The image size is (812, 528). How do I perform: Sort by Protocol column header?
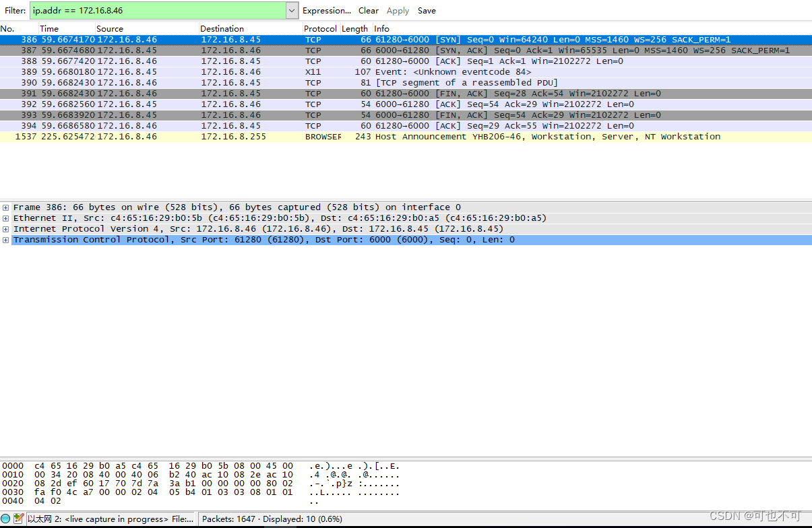[x=321, y=29]
